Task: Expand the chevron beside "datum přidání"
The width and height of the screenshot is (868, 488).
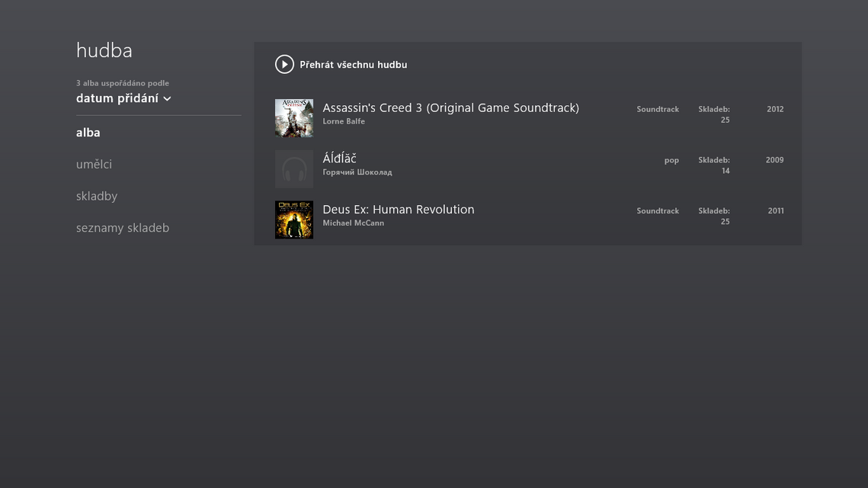Action: point(167,99)
